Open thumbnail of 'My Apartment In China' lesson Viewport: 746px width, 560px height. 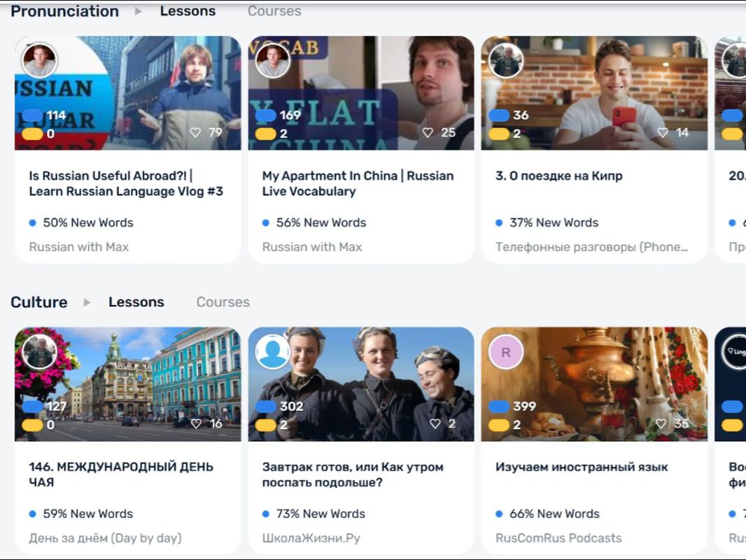pyautogui.click(x=361, y=93)
